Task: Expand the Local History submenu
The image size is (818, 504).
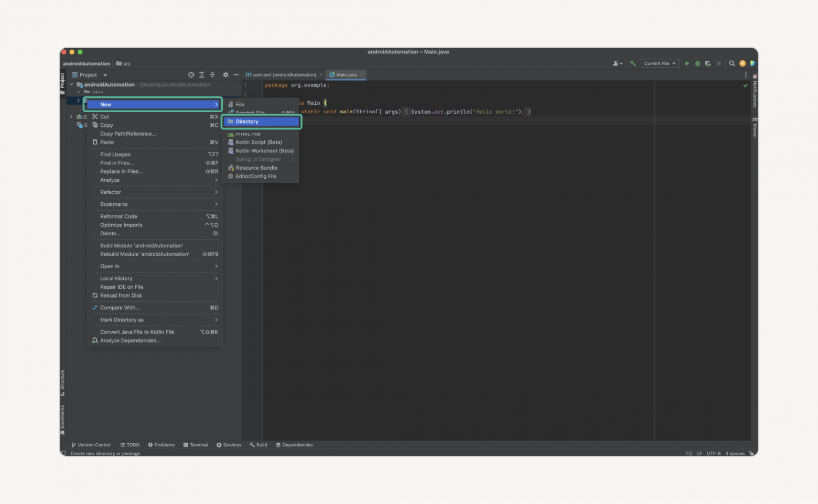Action: (155, 279)
